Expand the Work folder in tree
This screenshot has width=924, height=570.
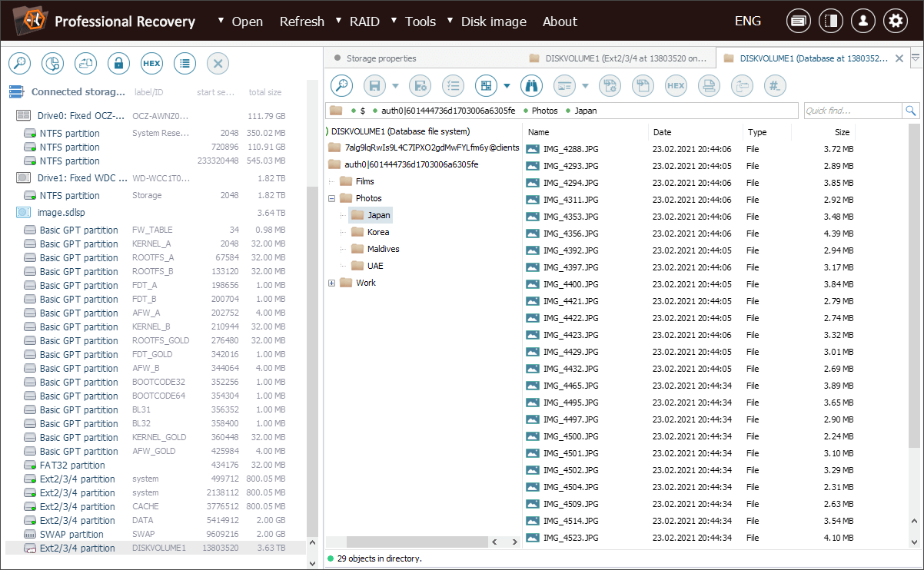331,283
